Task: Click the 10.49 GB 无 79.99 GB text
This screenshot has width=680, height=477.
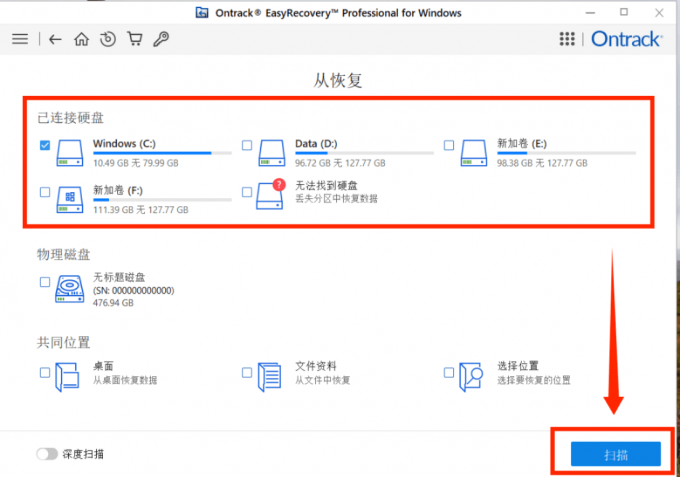Action: [136, 163]
